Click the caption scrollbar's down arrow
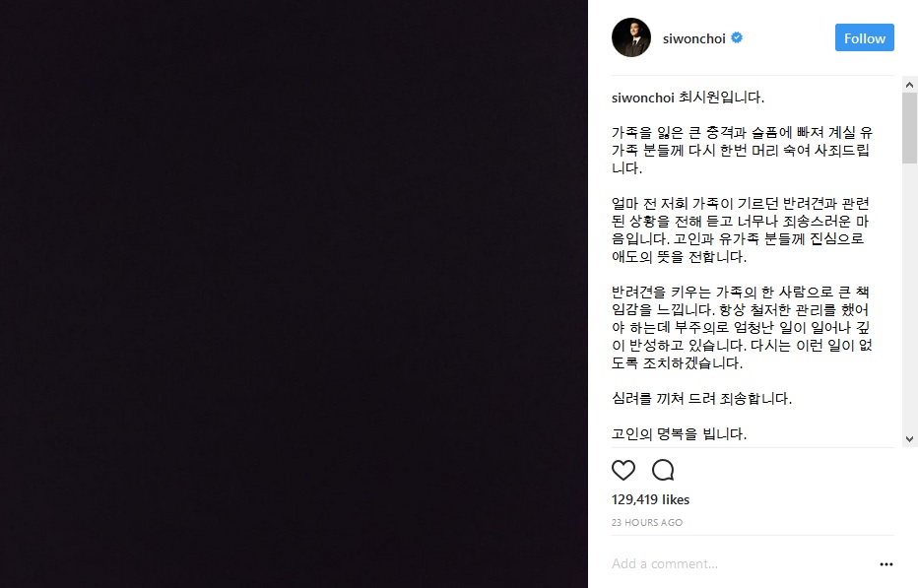Viewport: 918px width, 588px height. 909,438
